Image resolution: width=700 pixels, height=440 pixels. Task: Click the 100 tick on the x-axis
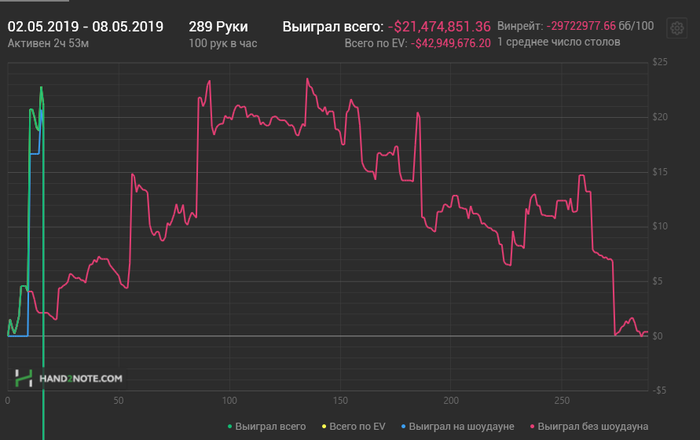(229, 401)
